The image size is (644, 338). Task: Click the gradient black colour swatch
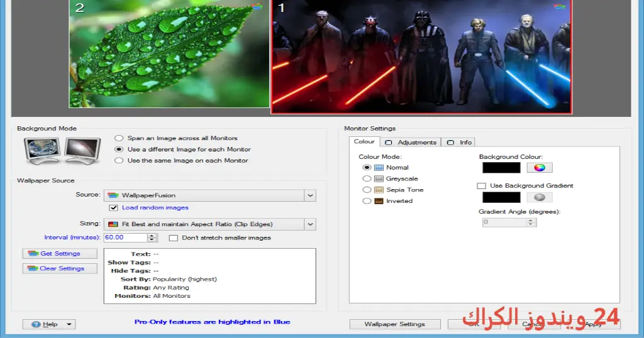tap(501, 197)
